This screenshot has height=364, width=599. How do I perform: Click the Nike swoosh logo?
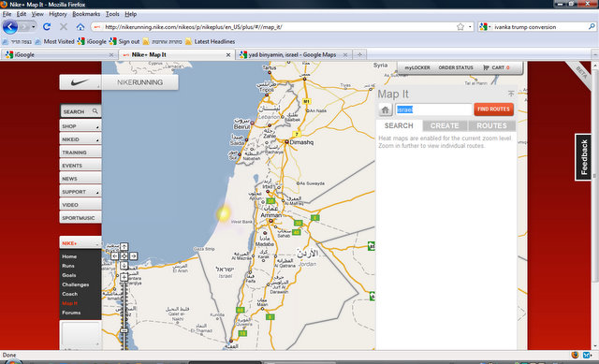click(x=80, y=82)
